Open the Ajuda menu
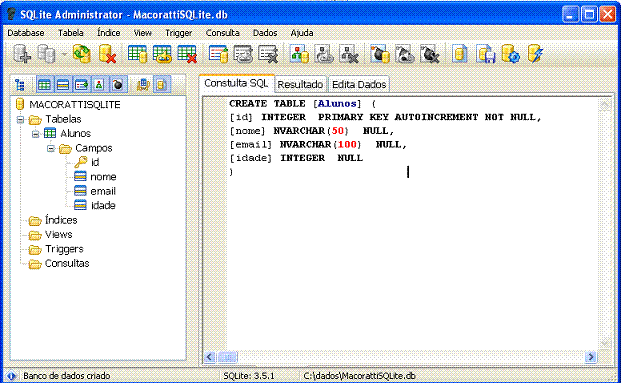The image size is (621, 383). 302,33
